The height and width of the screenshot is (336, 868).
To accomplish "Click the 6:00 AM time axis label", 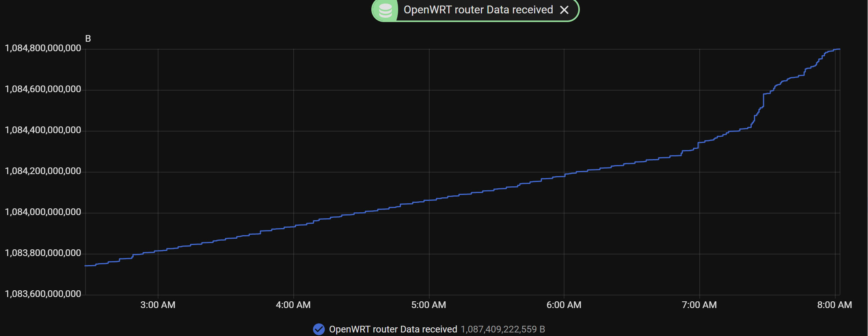I will (564, 305).
